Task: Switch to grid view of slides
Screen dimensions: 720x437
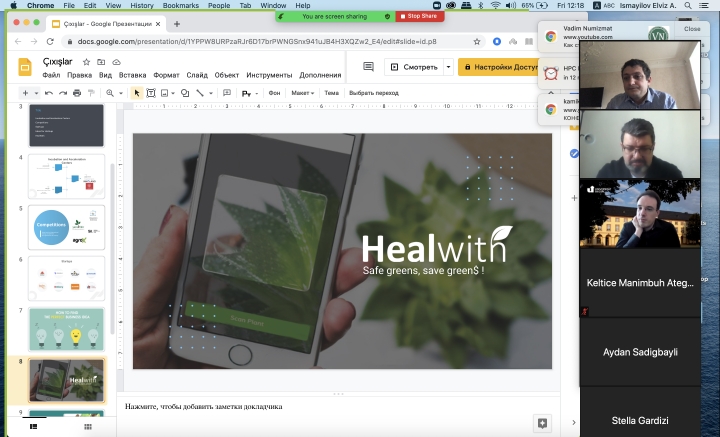Action: pos(88,427)
